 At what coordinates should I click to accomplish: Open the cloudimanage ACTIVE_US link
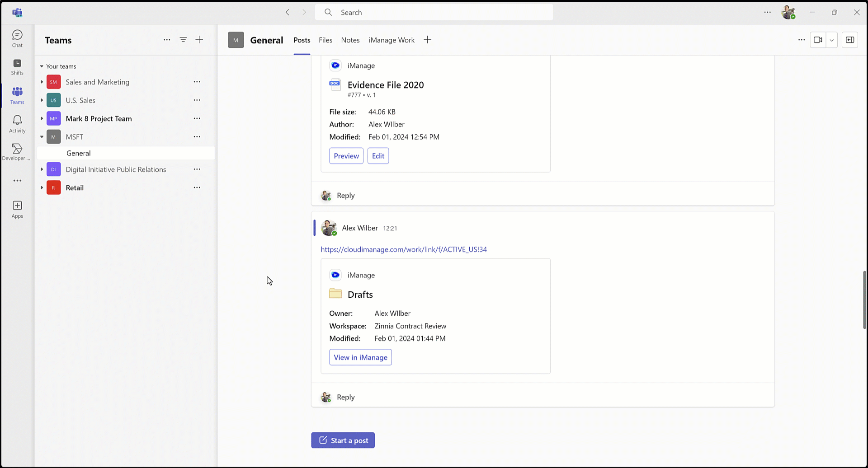[x=404, y=249]
